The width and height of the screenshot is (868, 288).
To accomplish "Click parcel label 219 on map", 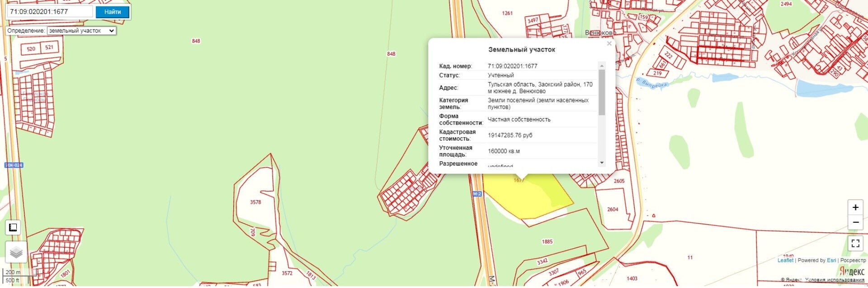I will click(x=657, y=73).
